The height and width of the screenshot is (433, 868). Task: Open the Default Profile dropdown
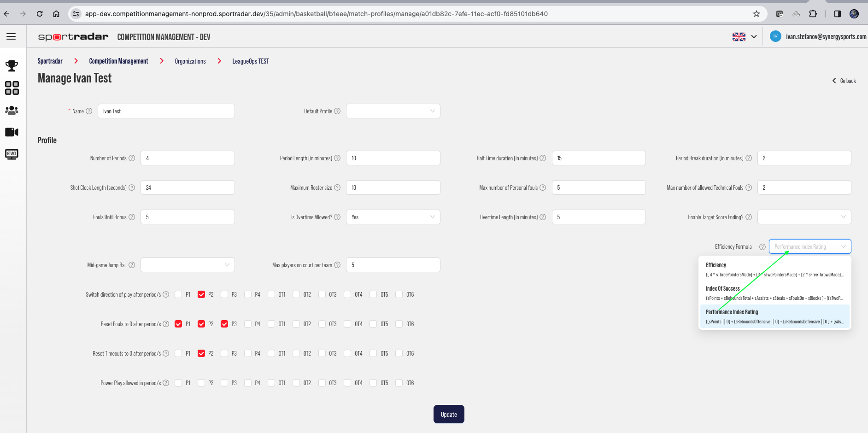tap(393, 111)
